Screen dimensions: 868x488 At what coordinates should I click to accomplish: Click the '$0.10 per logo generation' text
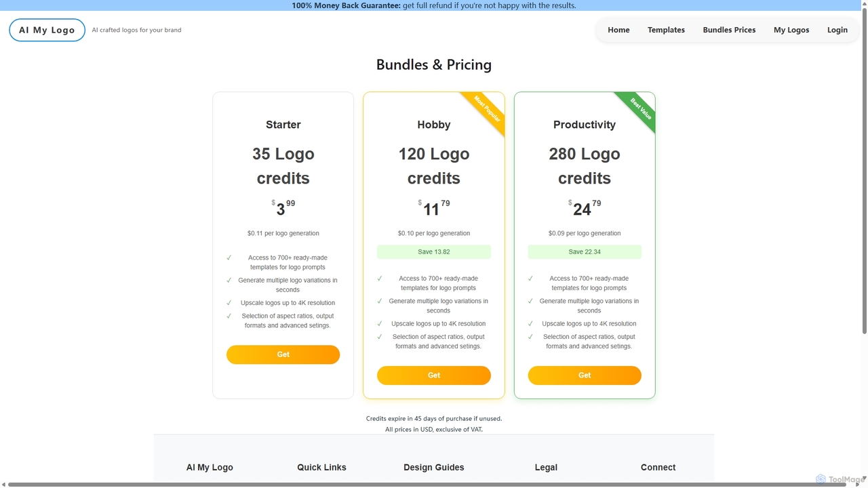click(x=434, y=233)
